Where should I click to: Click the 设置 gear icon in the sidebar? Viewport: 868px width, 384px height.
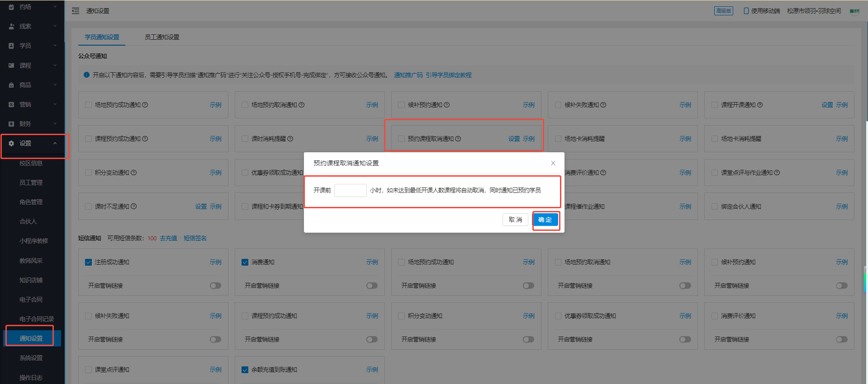click(x=11, y=143)
